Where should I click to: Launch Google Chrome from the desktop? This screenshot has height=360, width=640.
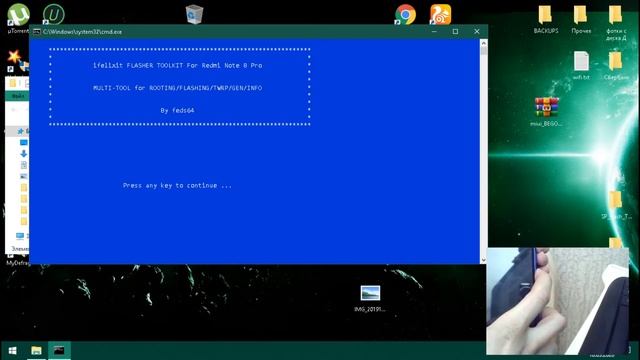pyautogui.click(x=405, y=15)
